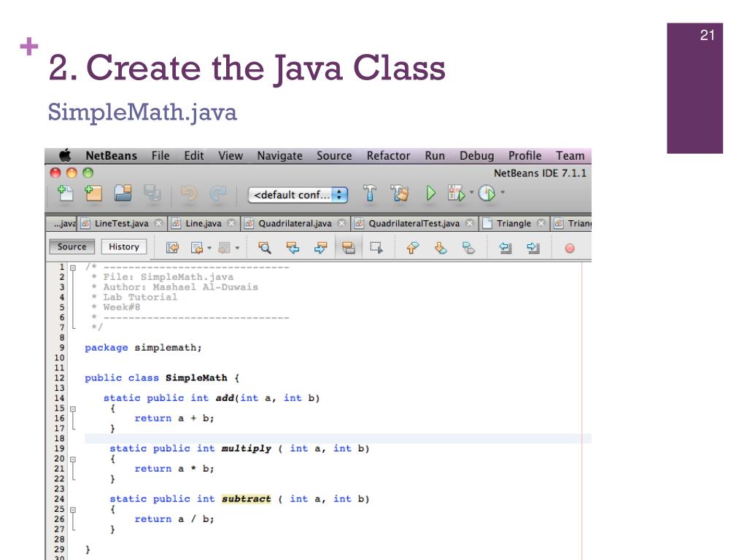Image resolution: width=747 pixels, height=560 pixels.
Task: Close the QuadrilateralTest.java tab
Action: (470, 223)
